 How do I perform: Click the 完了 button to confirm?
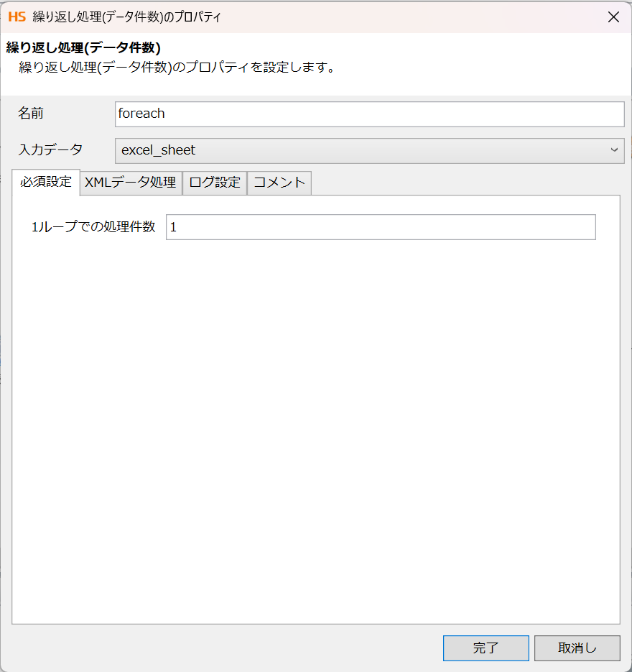(485, 648)
